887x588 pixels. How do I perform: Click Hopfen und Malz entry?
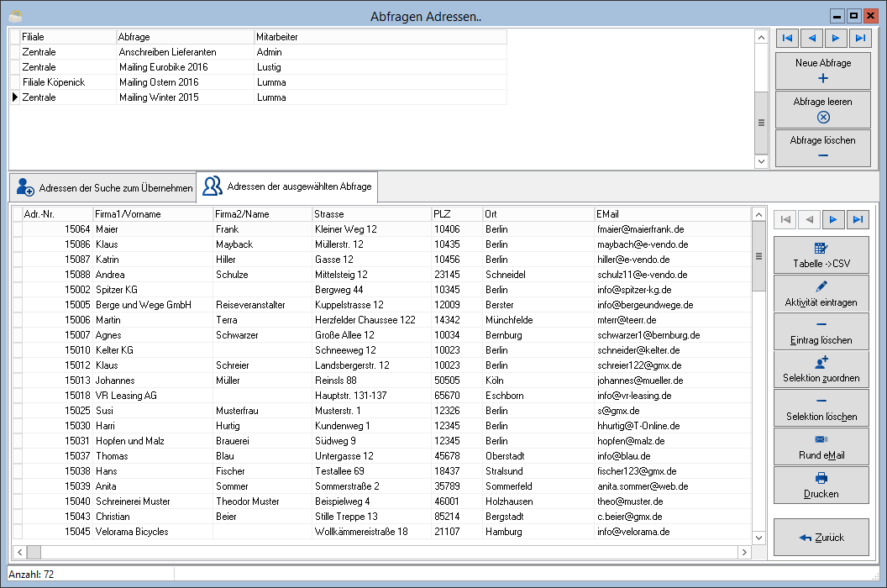[130, 441]
